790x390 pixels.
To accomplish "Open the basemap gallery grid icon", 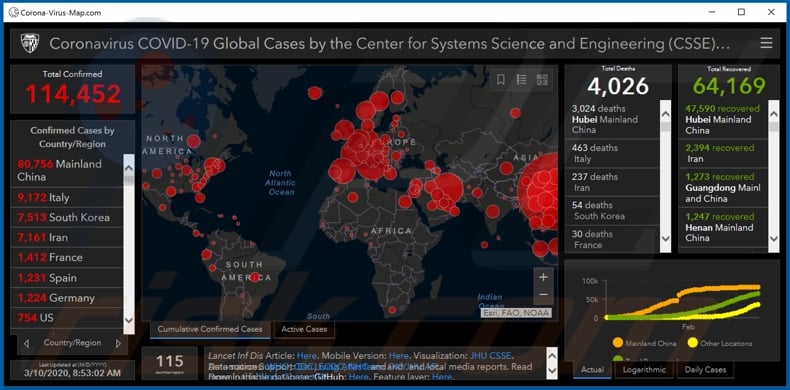I will pyautogui.click(x=542, y=80).
